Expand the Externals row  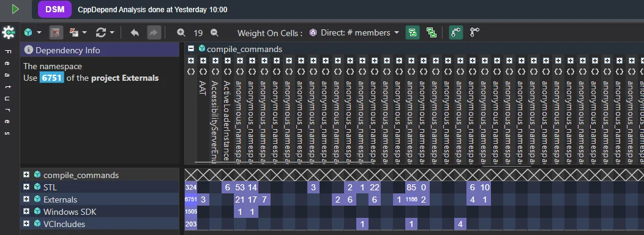tap(27, 200)
